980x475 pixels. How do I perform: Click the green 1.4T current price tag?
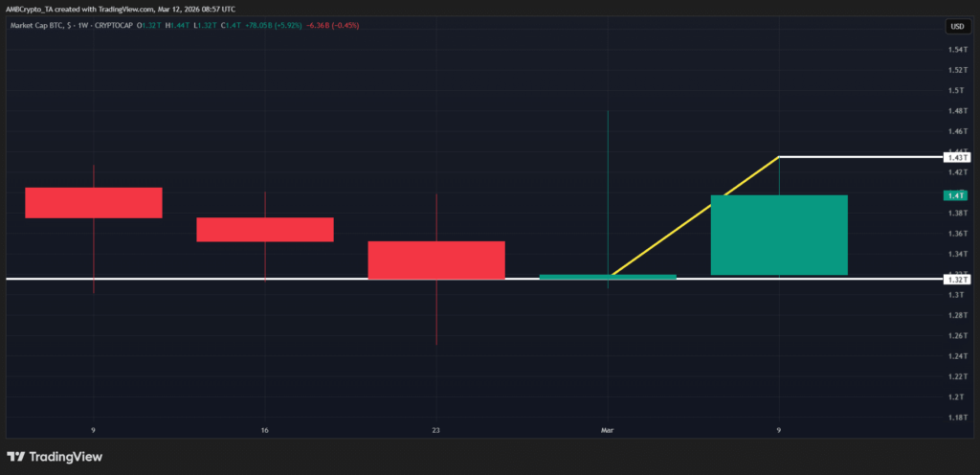956,195
